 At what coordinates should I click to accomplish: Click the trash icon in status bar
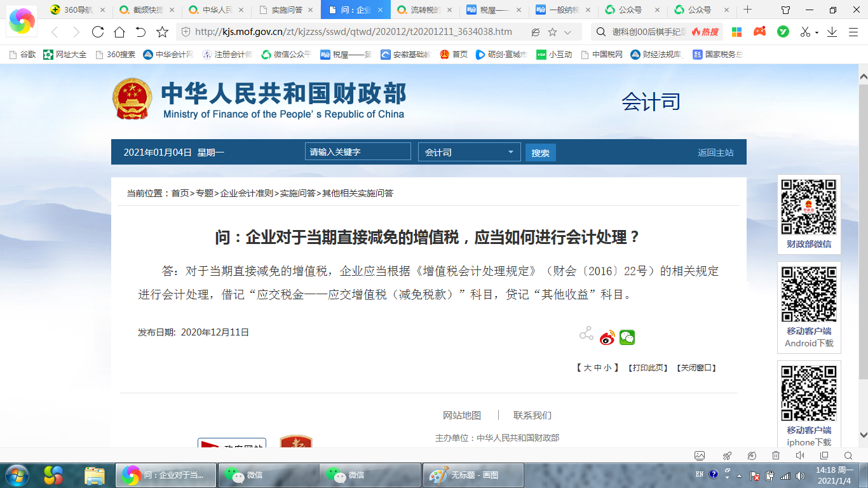coord(776,456)
